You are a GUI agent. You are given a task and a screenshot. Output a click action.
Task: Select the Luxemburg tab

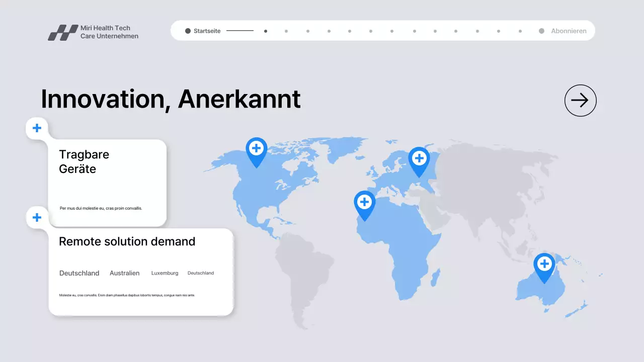click(x=165, y=273)
